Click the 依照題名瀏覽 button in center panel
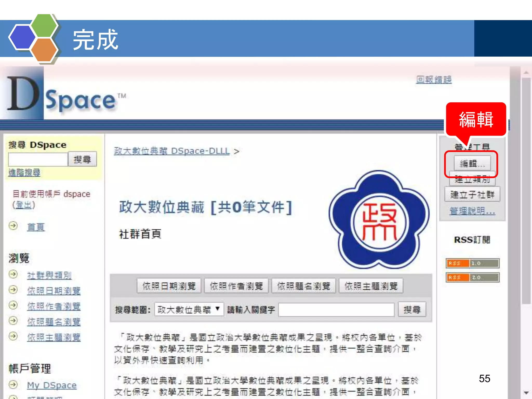The height and width of the screenshot is (399, 532). coord(303,286)
